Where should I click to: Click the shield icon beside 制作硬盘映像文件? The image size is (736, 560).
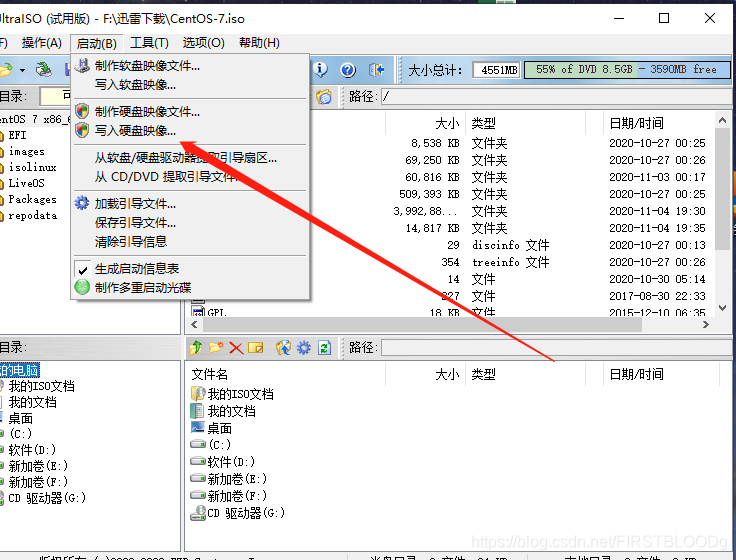[82, 111]
